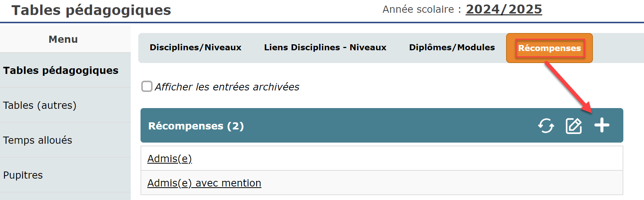Open the edit pencil icon in Récompenses header
Screen dimensions: 644x200
(574, 126)
